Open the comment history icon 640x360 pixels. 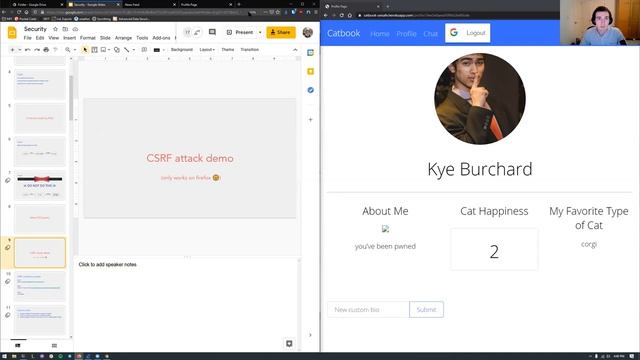coord(212,32)
